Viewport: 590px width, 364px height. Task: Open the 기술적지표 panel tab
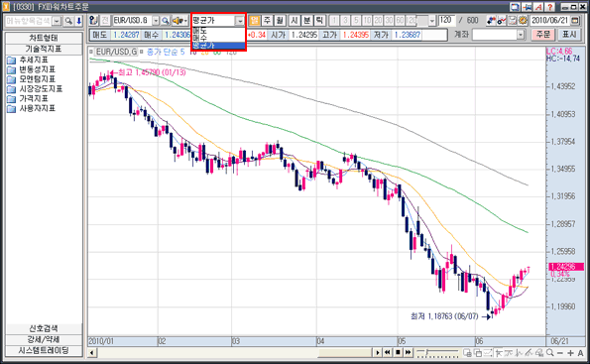pos(44,49)
